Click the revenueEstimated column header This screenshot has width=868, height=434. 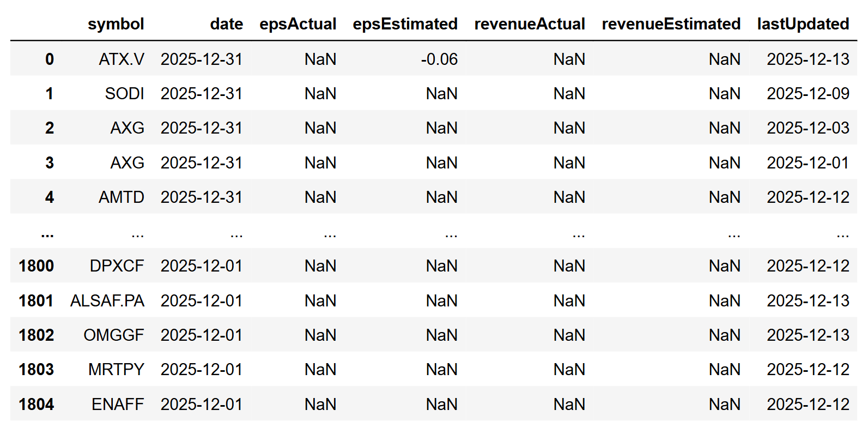671,24
